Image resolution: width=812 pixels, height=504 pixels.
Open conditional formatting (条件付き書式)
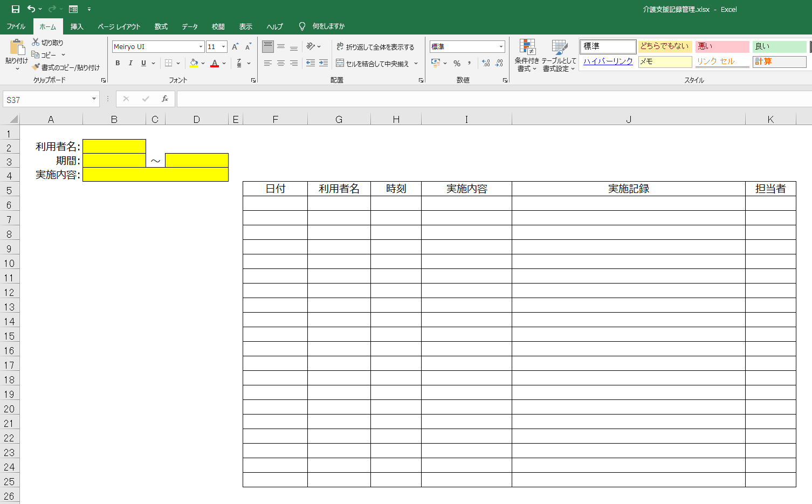click(x=527, y=56)
